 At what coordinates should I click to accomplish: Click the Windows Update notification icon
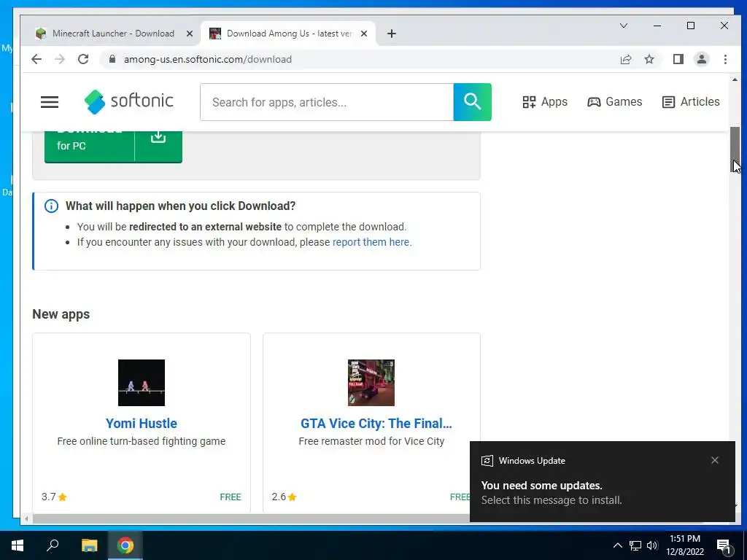coord(487,461)
